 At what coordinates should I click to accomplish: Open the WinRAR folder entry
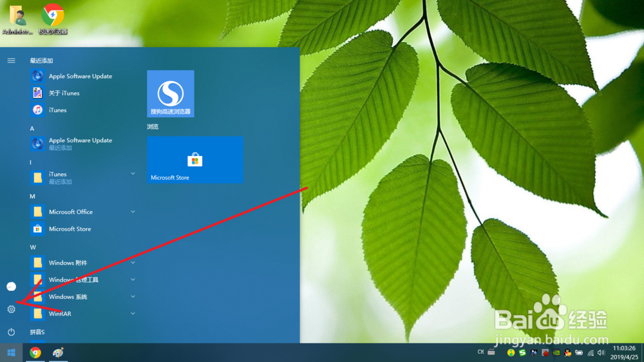tap(82, 314)
